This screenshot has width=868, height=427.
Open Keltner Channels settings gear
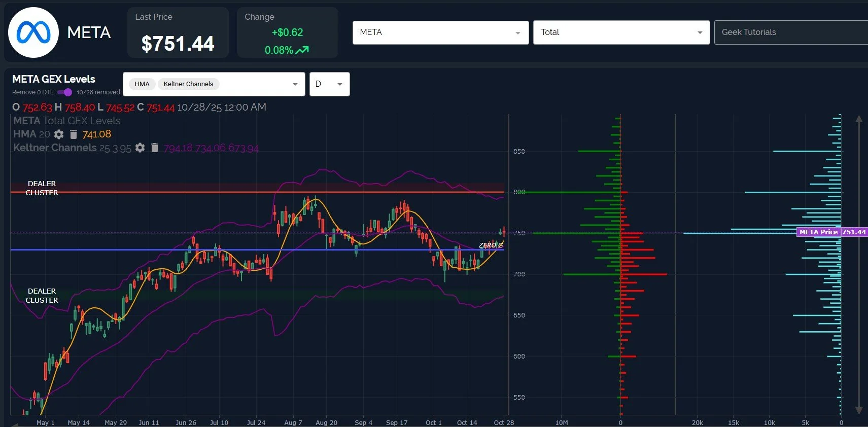pos(140,148)
